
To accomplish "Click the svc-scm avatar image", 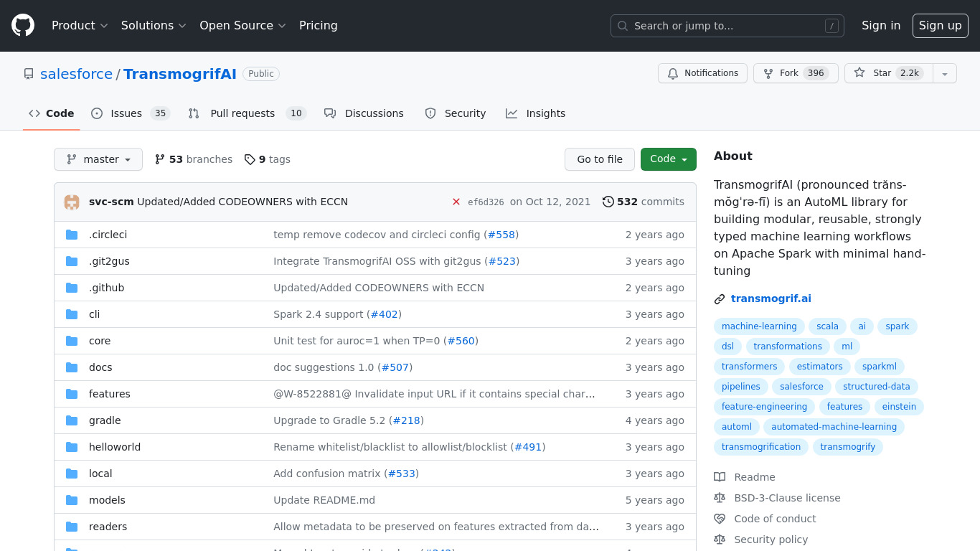I will tap(72, 202).
